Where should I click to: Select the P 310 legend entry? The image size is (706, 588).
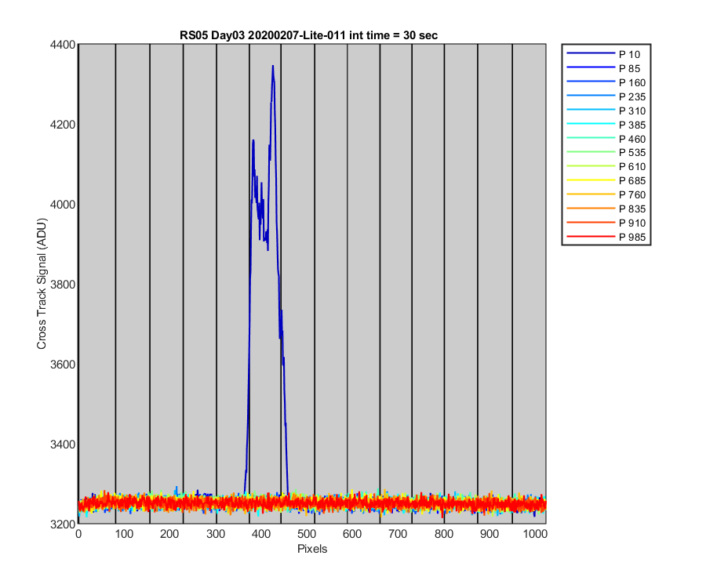[606, 111]
